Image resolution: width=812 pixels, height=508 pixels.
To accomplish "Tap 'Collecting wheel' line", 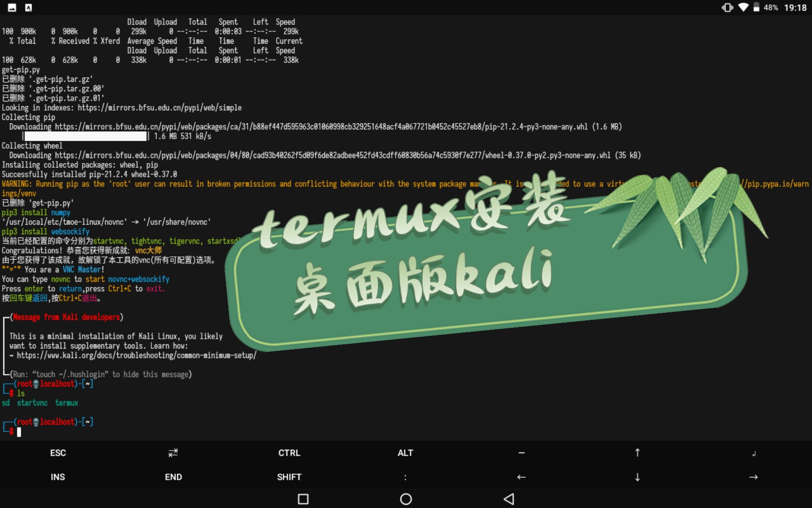I will [x=32, y=146].
